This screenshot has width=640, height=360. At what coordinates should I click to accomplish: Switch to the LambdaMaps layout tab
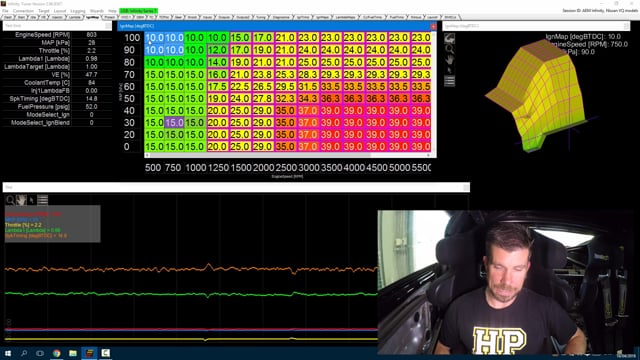pos(345,17)
